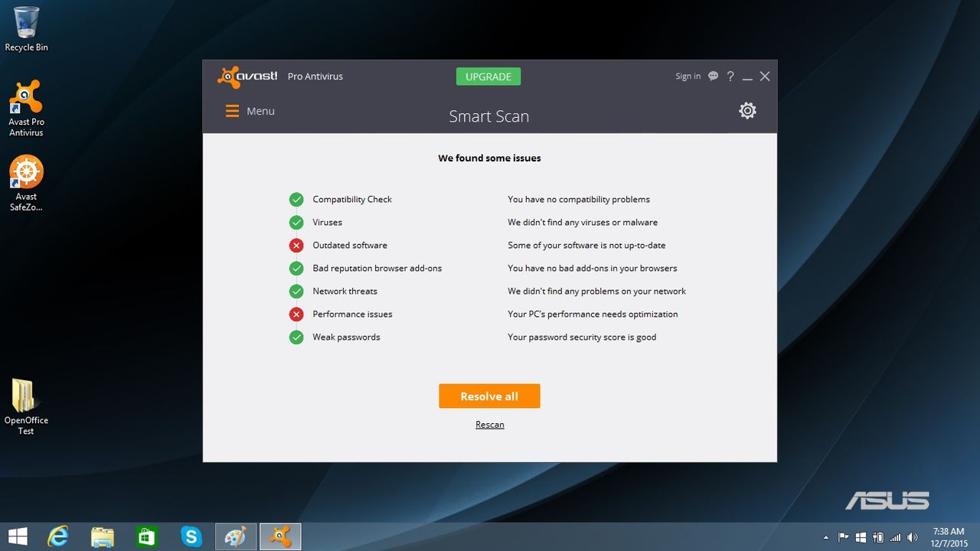Show hidden tray icons arrow
The width and height of the screenshot is (980, 551).
click(825, 537)
